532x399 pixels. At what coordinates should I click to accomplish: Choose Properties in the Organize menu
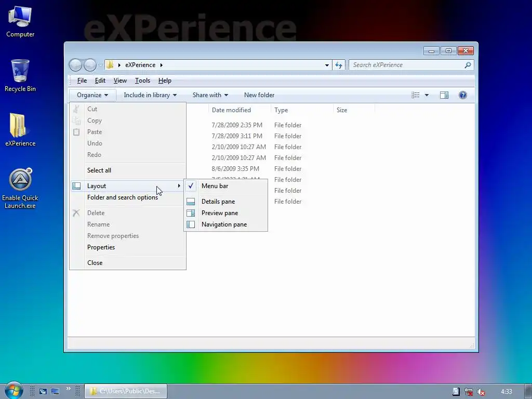128,247
